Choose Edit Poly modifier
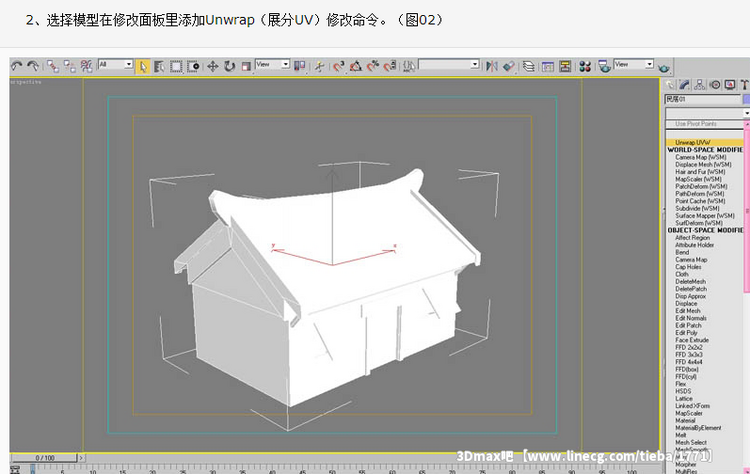The height and width of the screenshot is (474, 750). pyautogui.click(x=686, y=332)
